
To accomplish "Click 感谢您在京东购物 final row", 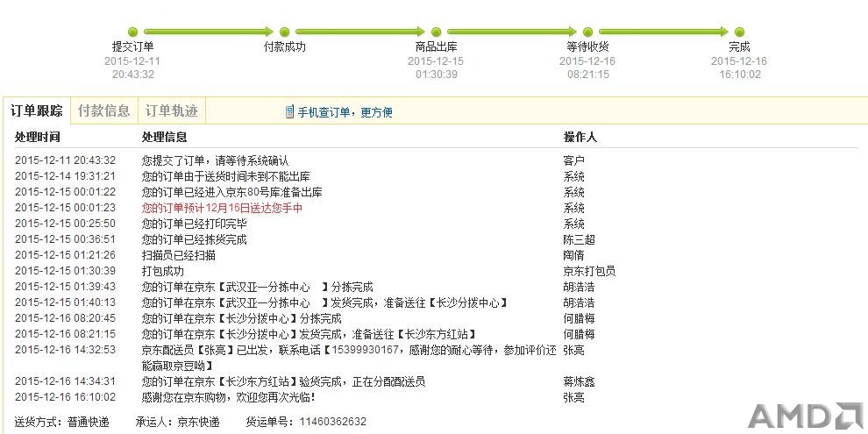I will tap(229, 397).
